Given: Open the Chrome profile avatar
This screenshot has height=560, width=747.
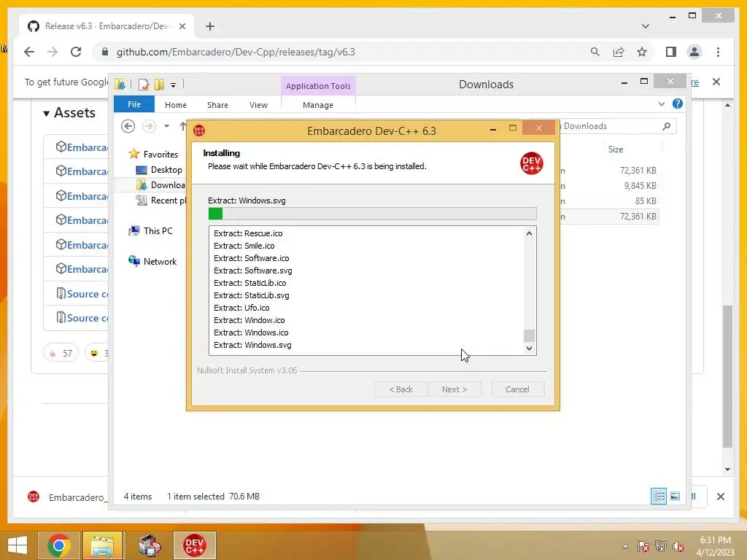Looking at the screenshot, I should coord(694,52).
